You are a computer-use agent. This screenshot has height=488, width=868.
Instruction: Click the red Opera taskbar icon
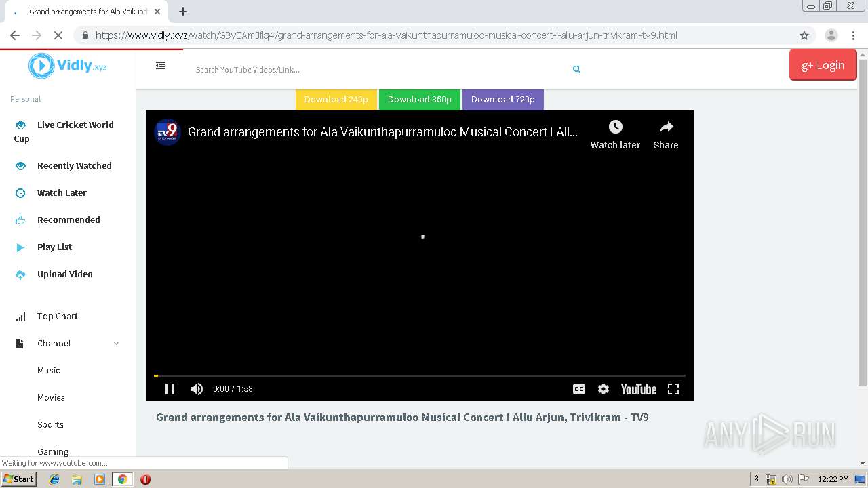coord(145,479)
